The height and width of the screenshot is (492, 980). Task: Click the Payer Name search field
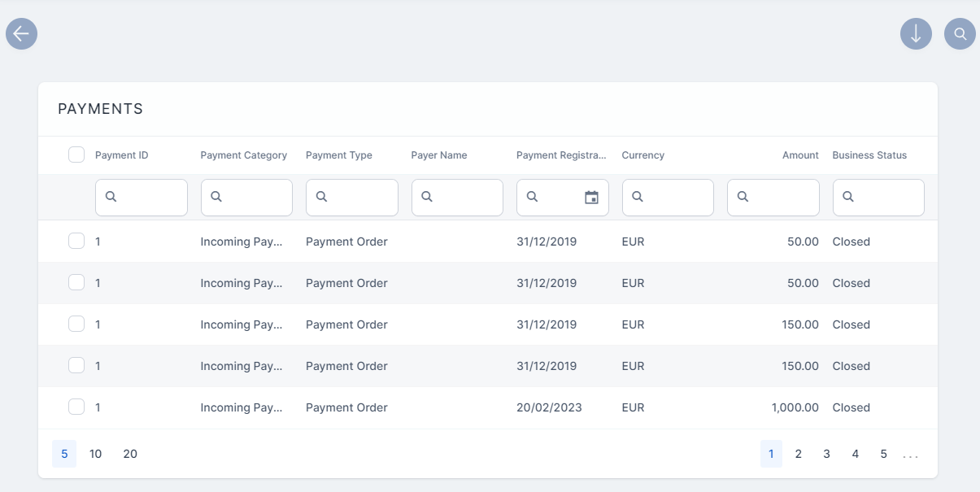465,198
